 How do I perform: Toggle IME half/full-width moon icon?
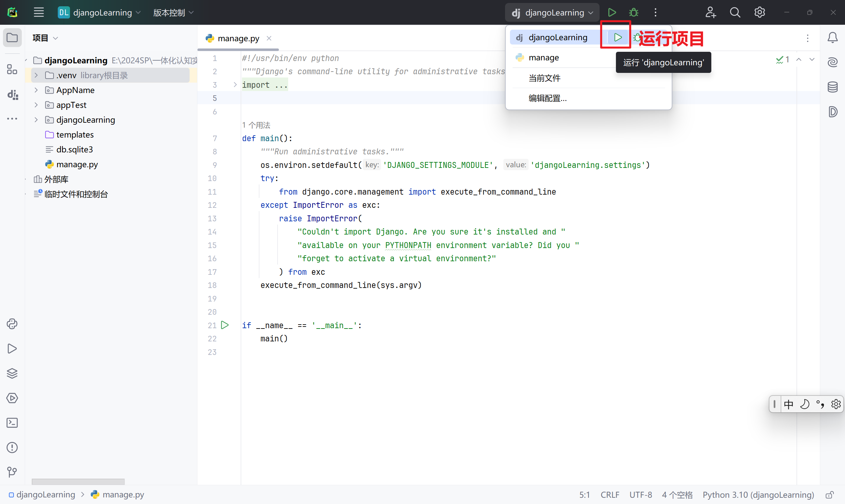tap(804, 404)
